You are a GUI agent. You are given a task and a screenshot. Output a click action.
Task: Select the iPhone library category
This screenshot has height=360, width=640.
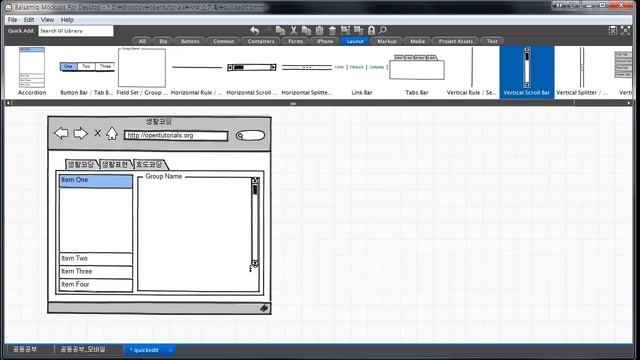pos(325,41)
